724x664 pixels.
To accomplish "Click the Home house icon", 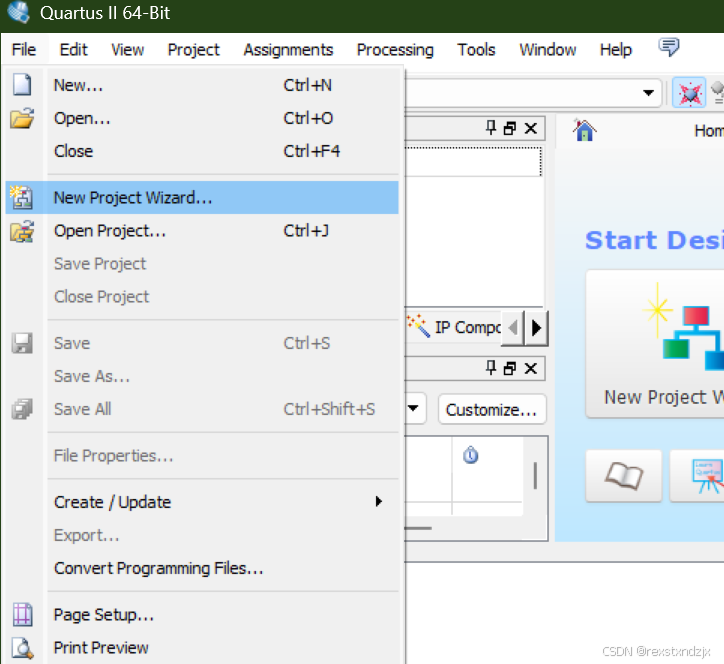I will pos(584,130).
